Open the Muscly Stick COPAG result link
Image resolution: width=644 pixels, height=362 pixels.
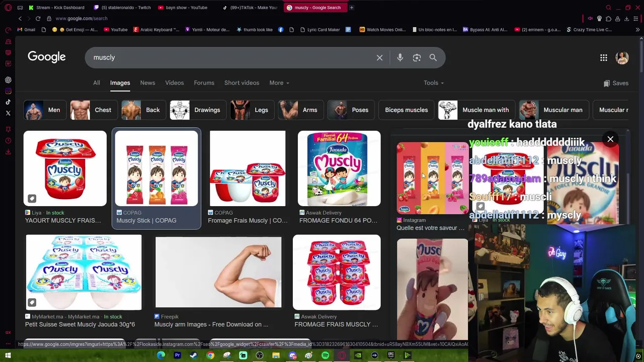[146, 220]
